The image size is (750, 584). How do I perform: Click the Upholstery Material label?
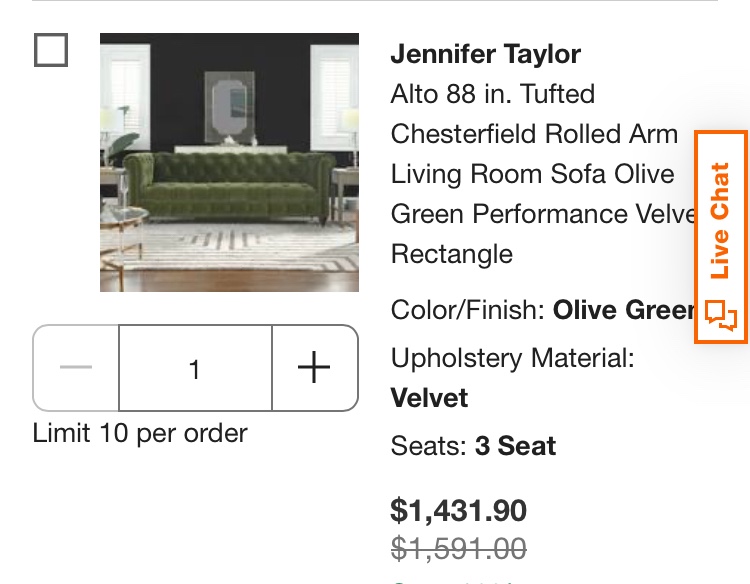pyautogui.click(x=512, y=358)
